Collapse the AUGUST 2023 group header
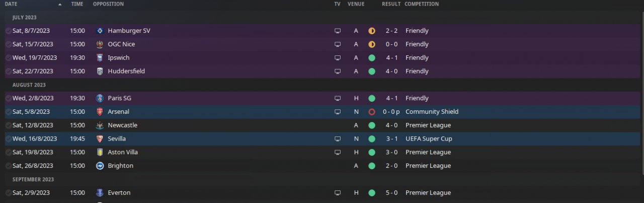Screen dimensions: 644x203 pos(29,85)
